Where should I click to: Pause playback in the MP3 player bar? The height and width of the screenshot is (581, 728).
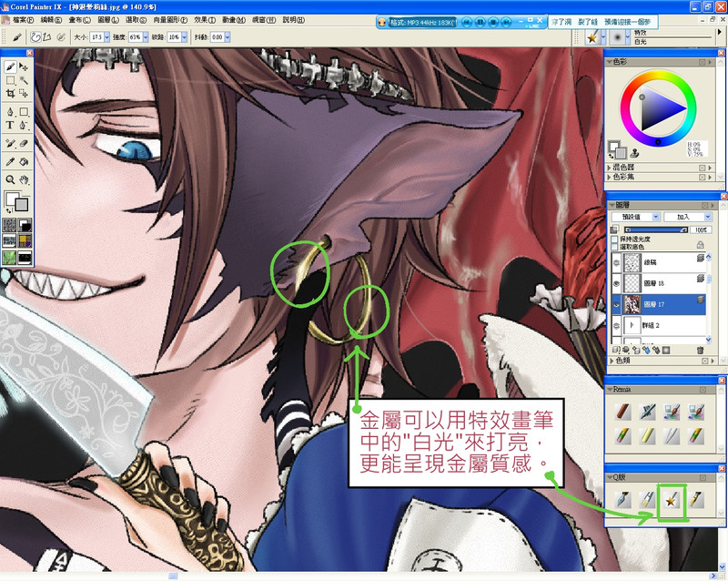[x=480, y=22]
